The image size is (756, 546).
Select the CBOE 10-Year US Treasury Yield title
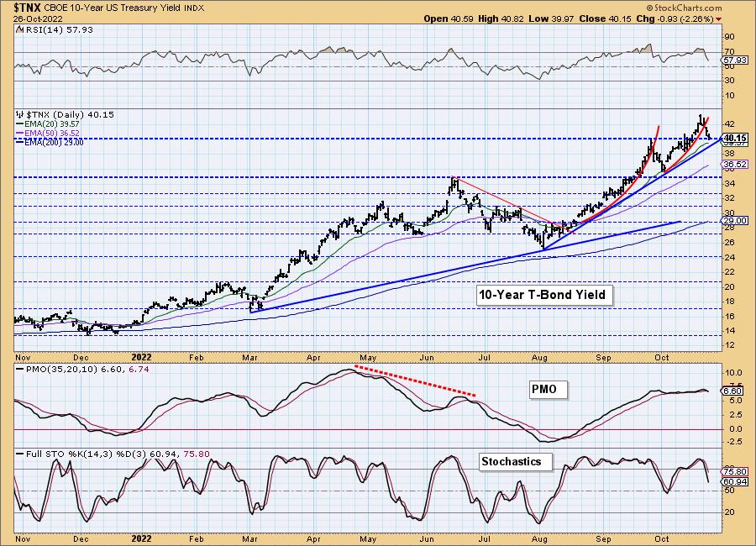tap(113, 8)
